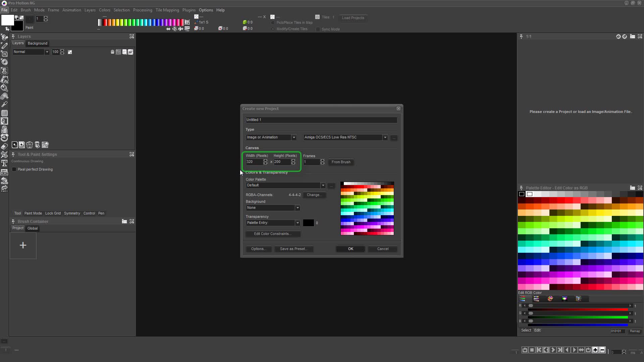The width and height of the screenshot is (644, 362).
Task: Select the Magnifier zoom tool
Action: [x=4, y=88]
